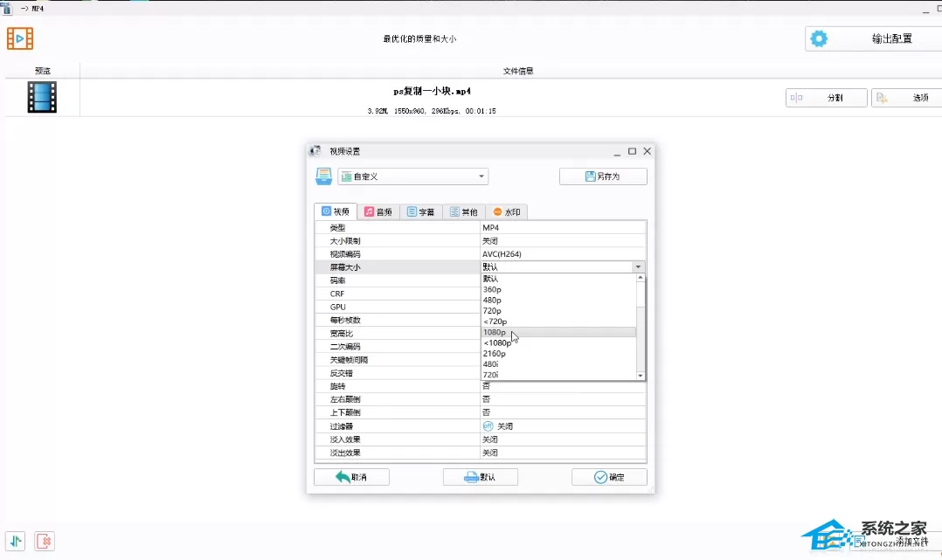Click the preset list icon beside 自定义
This screenshot has width=942, height=560.
coord(324,176)
